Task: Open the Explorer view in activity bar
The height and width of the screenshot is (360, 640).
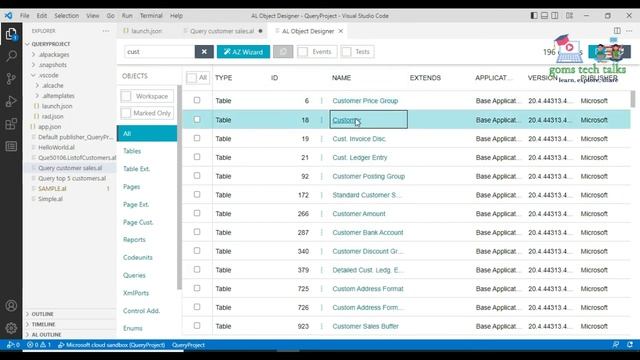Action: coord(11,33)
